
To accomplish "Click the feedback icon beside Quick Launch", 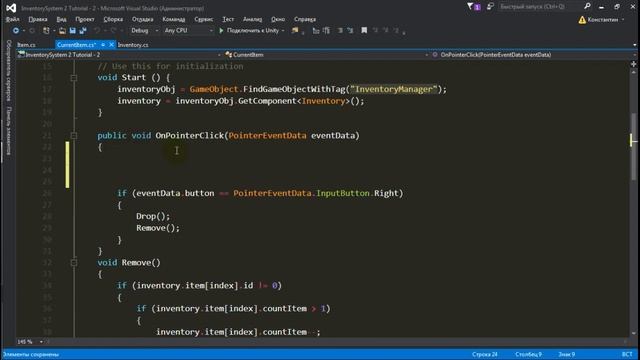I will click(x=490, y=7).
